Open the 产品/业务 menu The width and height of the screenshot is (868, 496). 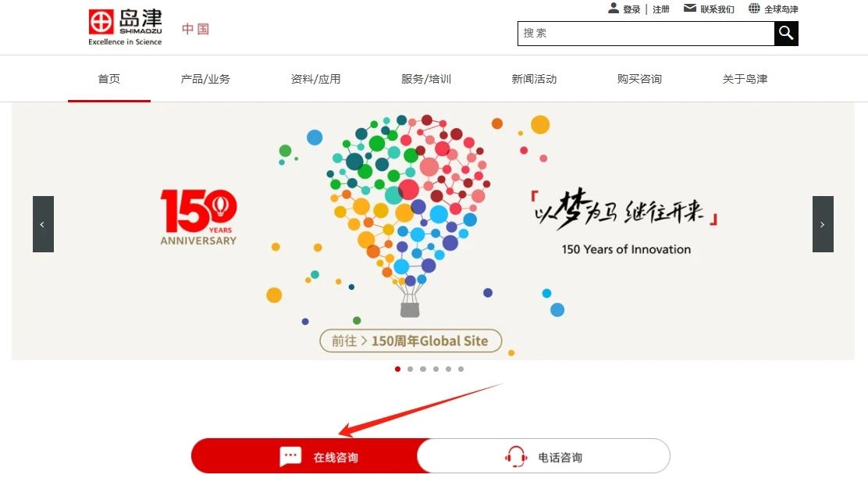pos(205,79)
